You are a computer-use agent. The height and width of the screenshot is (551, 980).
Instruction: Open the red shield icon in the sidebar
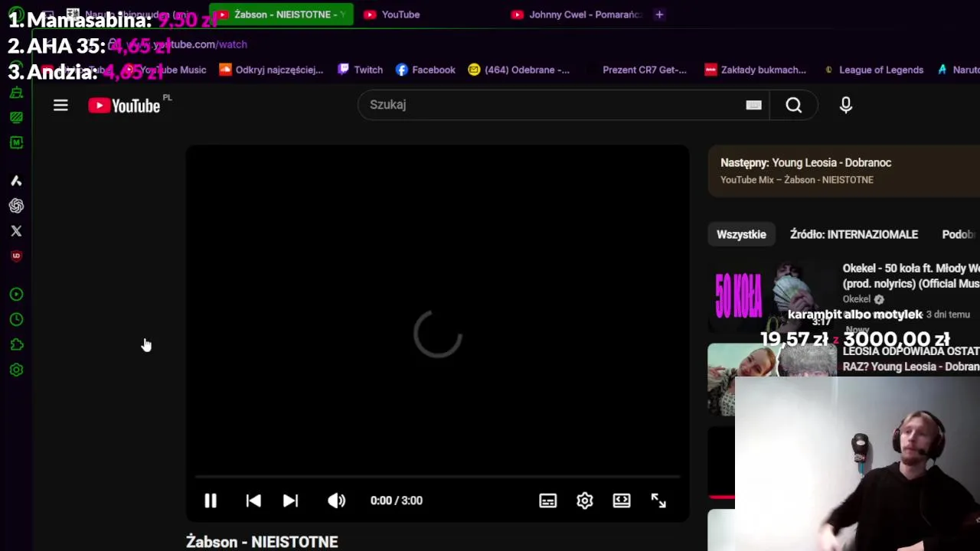[x=16, y=256]
